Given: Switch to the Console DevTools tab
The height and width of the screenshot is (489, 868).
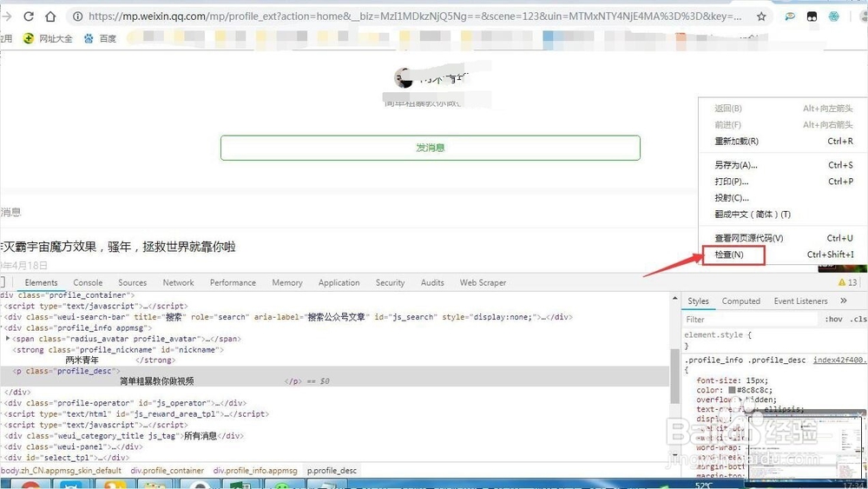Looking at the screenshot, I should (88, 282).
